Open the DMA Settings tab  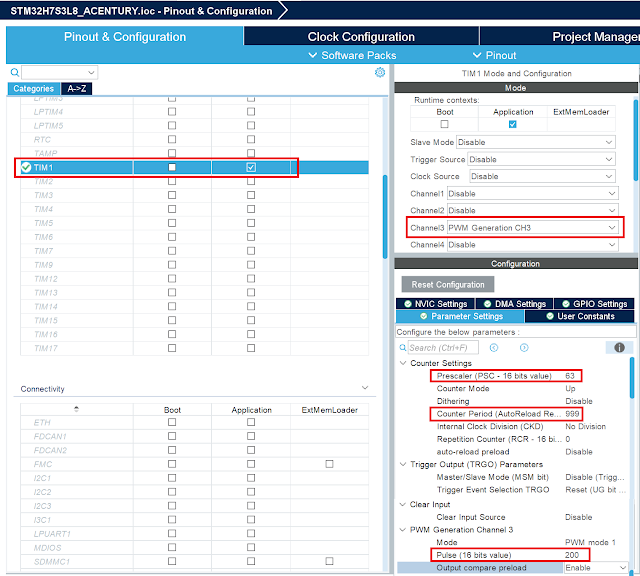(x=514, y=304)
